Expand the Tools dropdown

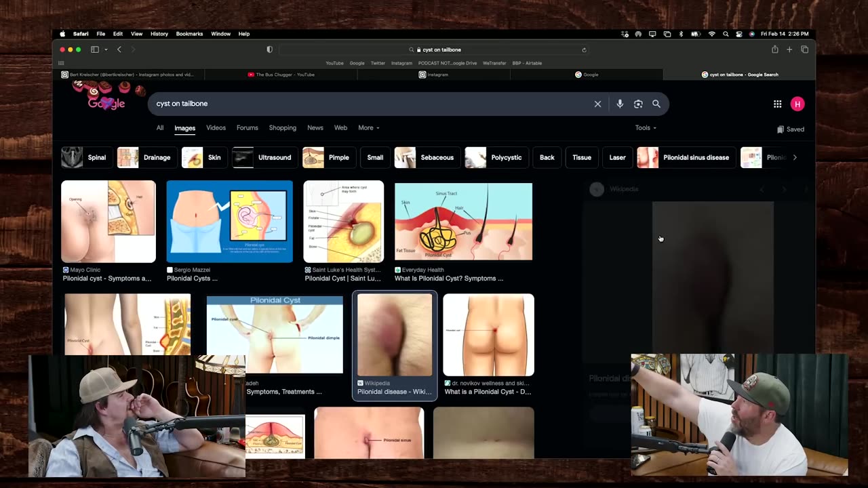tap(646, 127)
